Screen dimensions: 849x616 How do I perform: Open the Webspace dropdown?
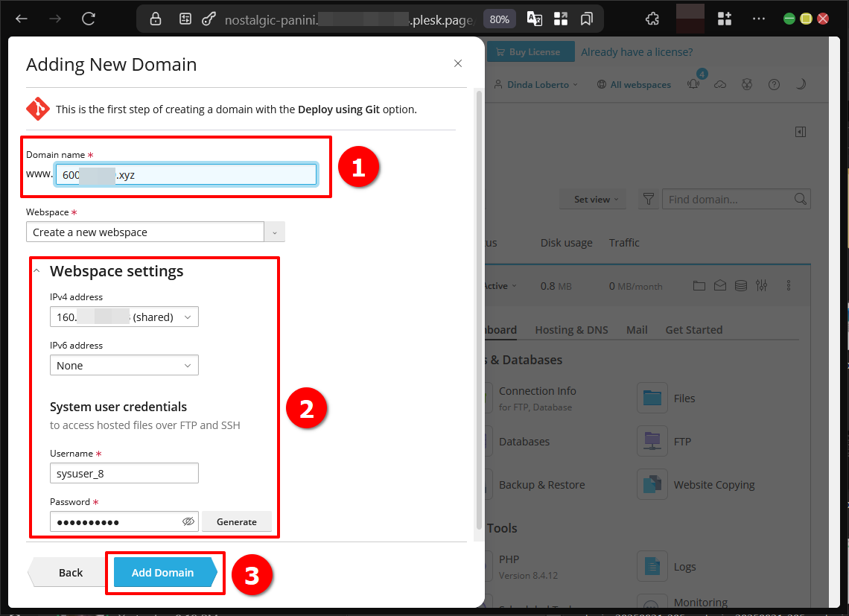pyautogui.click(x=155, y=232)
